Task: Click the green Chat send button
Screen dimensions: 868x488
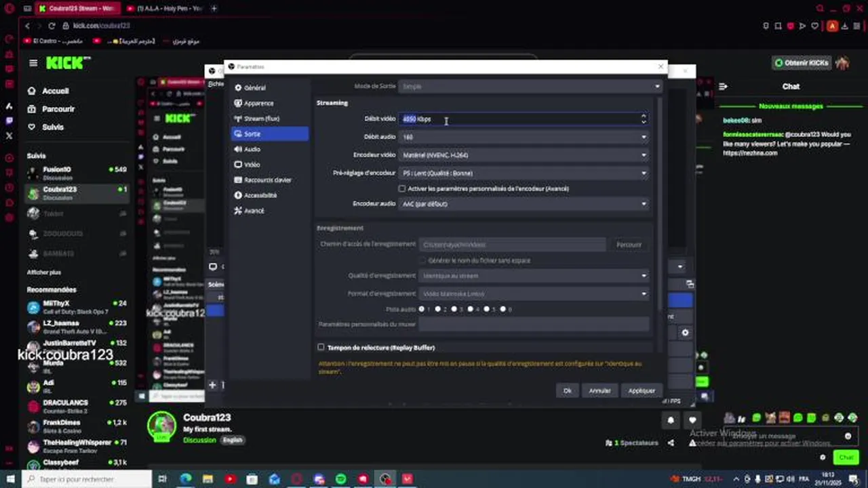Action: tap(846, 457)
